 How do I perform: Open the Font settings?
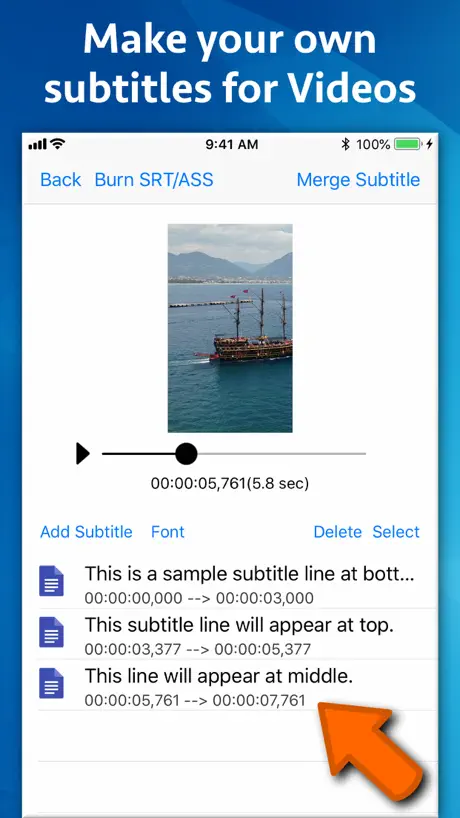click(168, 532)
